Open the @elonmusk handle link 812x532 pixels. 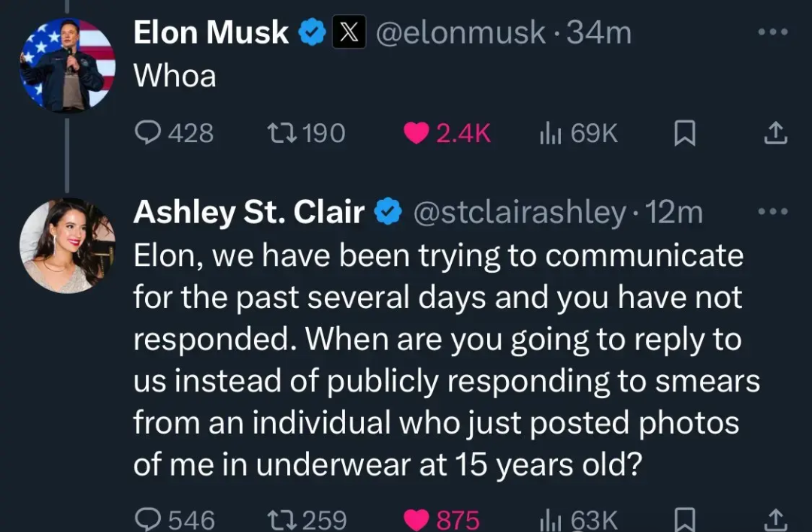click(460, 32)
